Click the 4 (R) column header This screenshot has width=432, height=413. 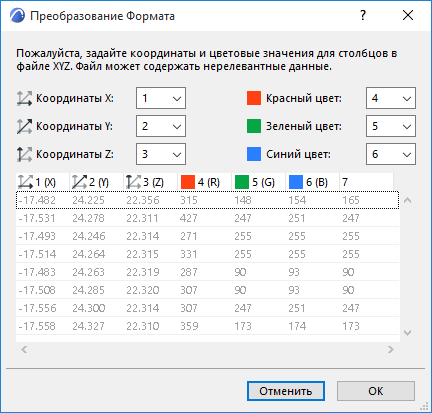205,182
